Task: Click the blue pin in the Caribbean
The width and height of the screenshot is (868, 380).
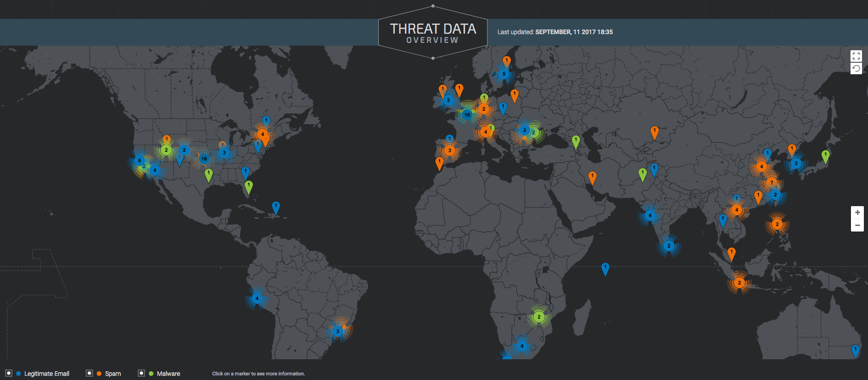Action: point(276,207)
